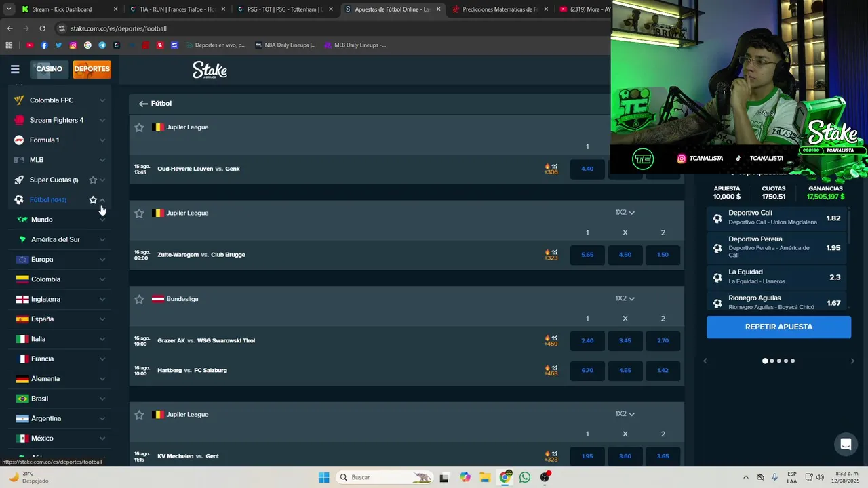This screenshot has height=488, width=868.
Task: Open the live chat support bubble
Action: pos(846,445)
